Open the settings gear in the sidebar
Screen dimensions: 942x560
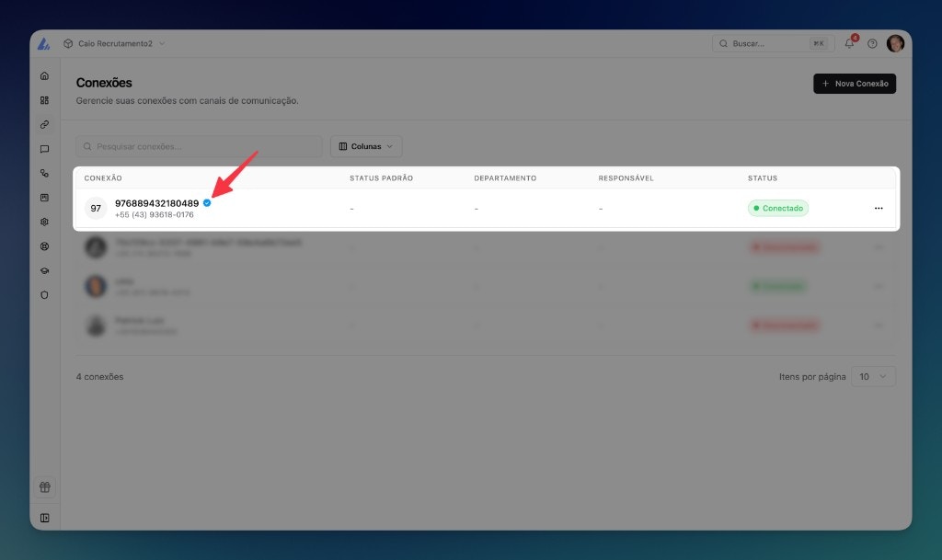click(x=44, y=222)
